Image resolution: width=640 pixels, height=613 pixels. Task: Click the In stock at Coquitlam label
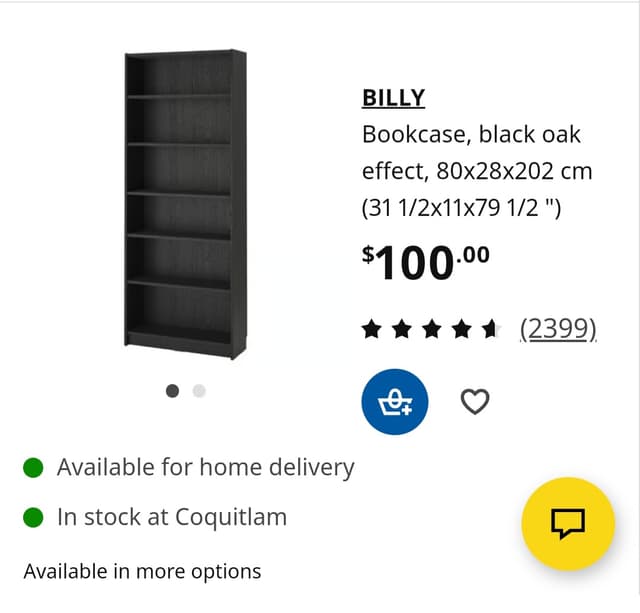172,517
